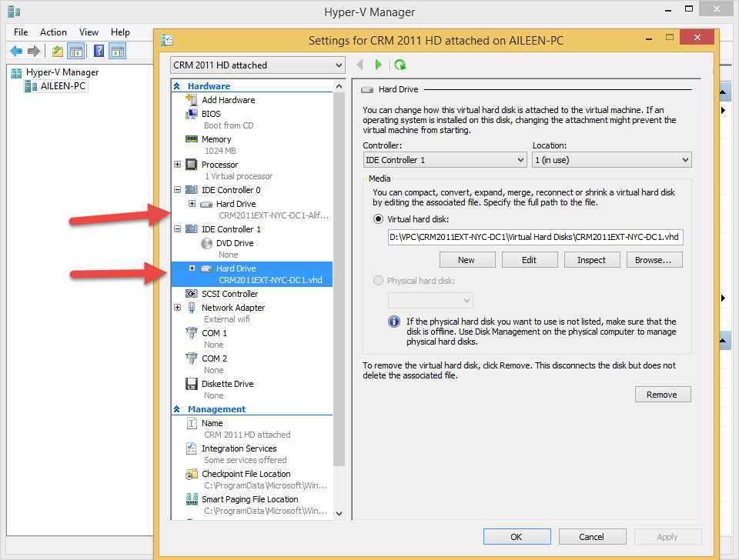This screenshot has width=739, height=560.
Task: Click the virtual hard disk path field
Action: click(536, 237)
